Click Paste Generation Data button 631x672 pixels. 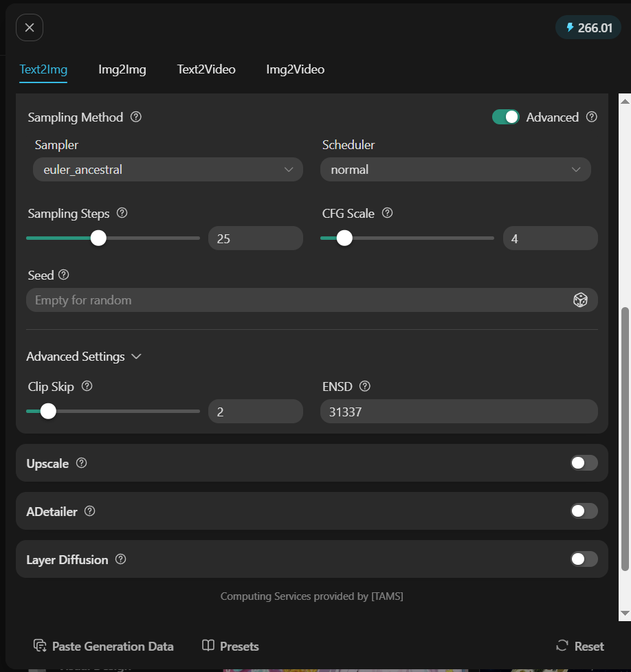point(103,646)
